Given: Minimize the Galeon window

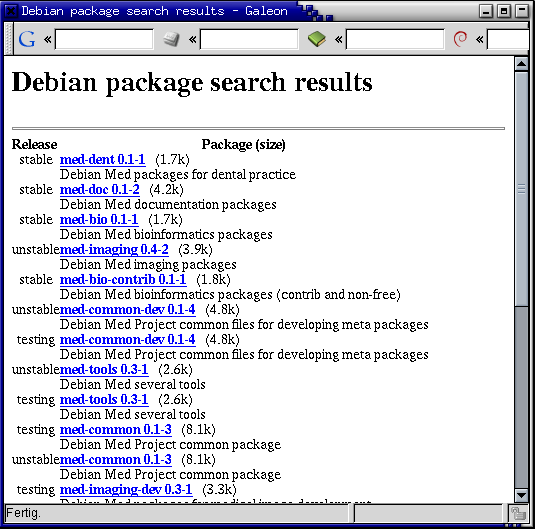Looking at the screenshot, I should tap(486, 11).
